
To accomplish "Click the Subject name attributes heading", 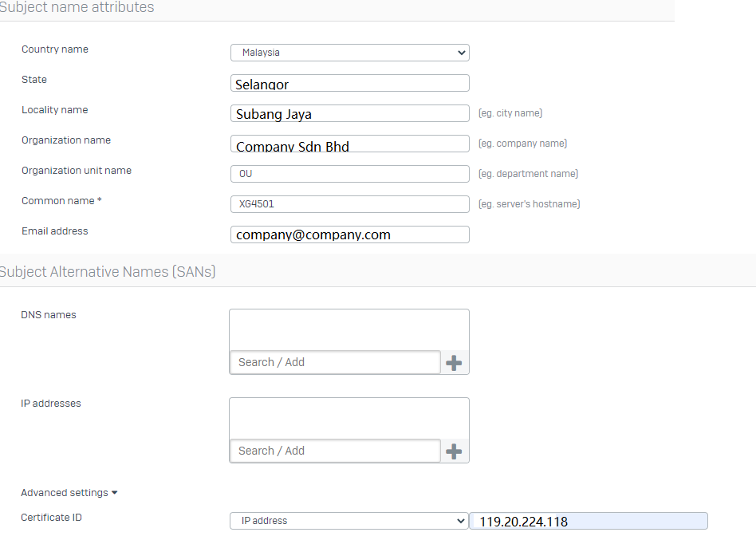I will pos(77,7).
